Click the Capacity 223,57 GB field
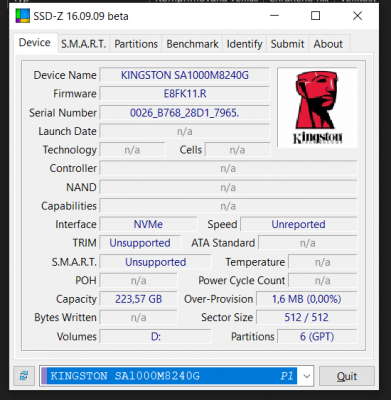 [x=139, y=299]
